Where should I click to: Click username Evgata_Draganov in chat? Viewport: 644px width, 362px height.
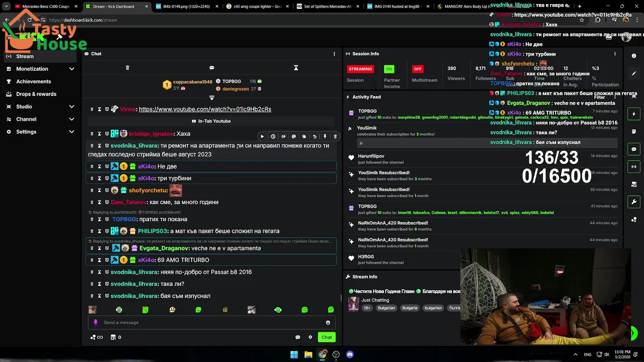pos(165,248)
